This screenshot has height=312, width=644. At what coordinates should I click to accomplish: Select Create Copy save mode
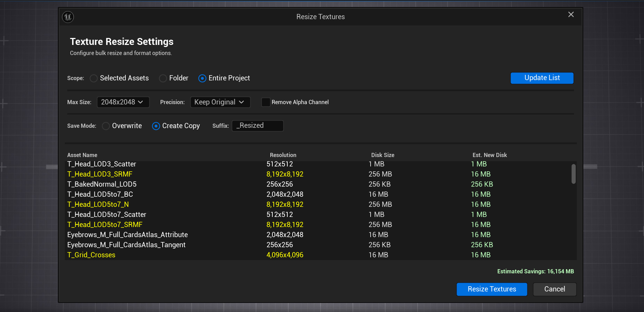click(x=176, y=126)
